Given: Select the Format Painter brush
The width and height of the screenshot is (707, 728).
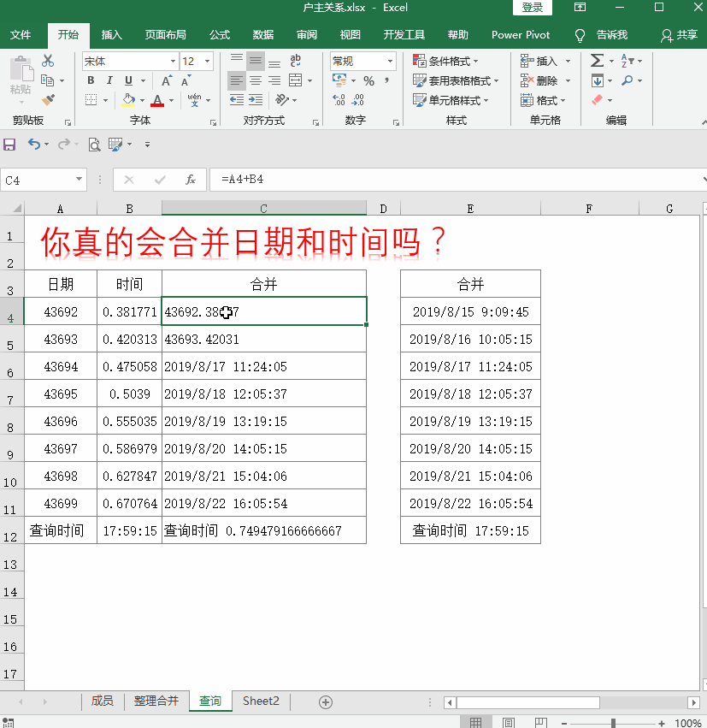Looking at the screenshot, I should pyautogui.click(x=48, y=100).
